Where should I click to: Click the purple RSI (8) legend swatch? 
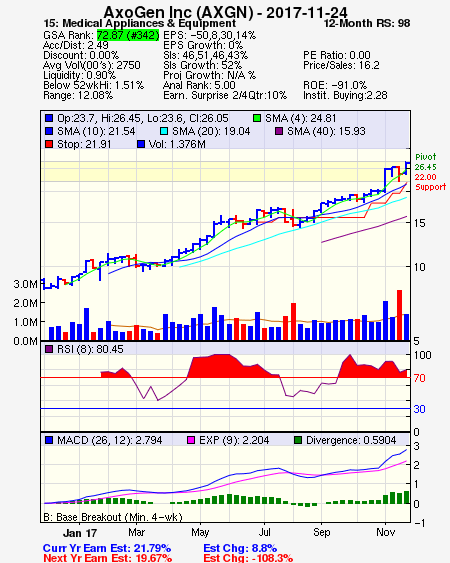click(49, 349)
